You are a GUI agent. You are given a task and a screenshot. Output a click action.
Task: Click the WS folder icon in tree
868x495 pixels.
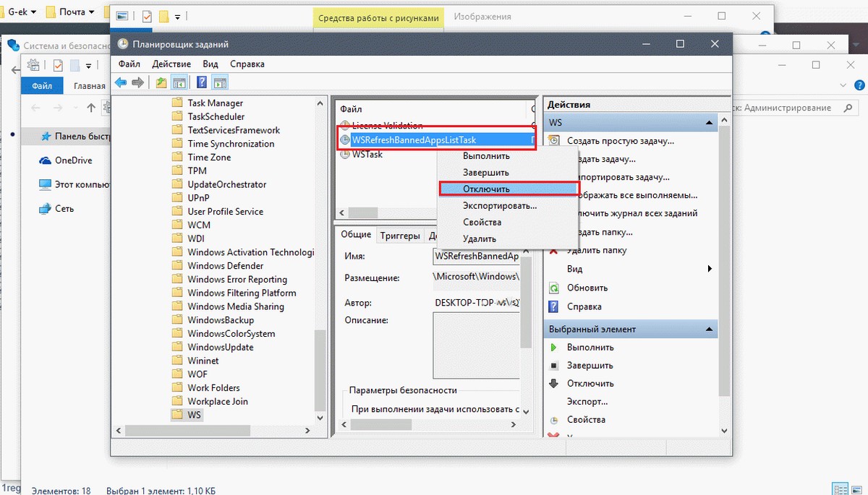[x=177, y=415]
